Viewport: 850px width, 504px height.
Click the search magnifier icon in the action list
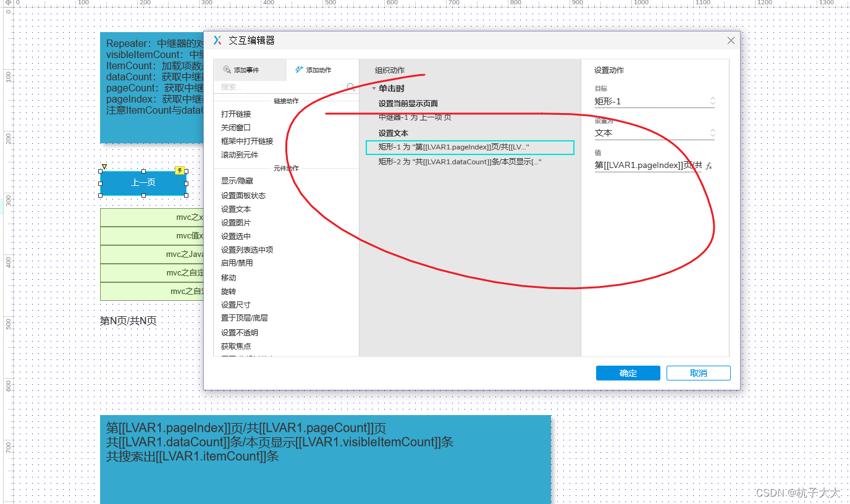(351, 87)
